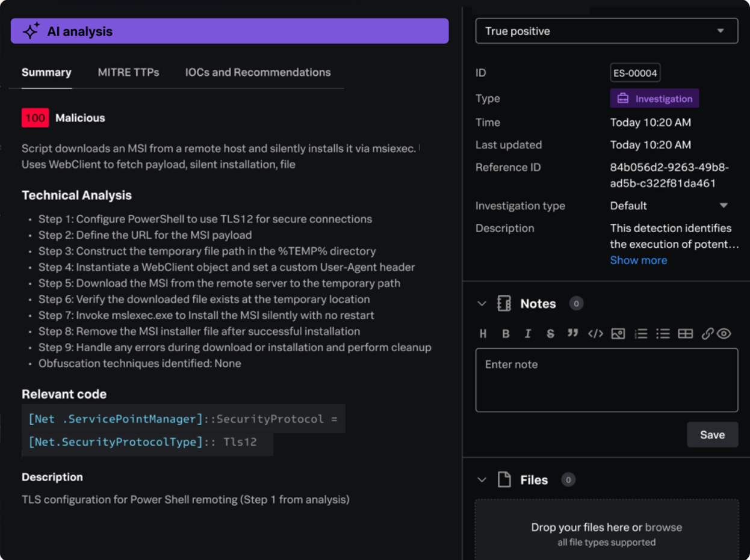Toggle italic formatting in the note toolbar
750x560 pixels.
click(528, 334)
